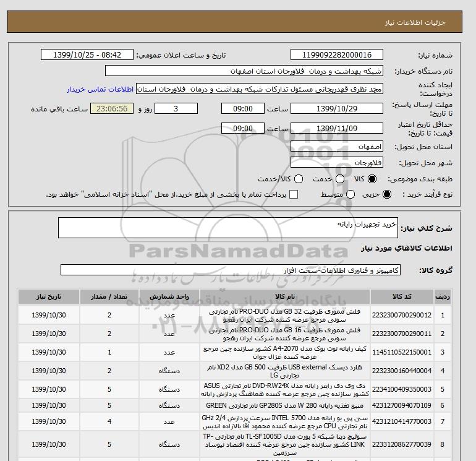The width and height of the screenshot is (476, 461).
Task: Click product code 1145110522150001
Action: click(402, 352)
